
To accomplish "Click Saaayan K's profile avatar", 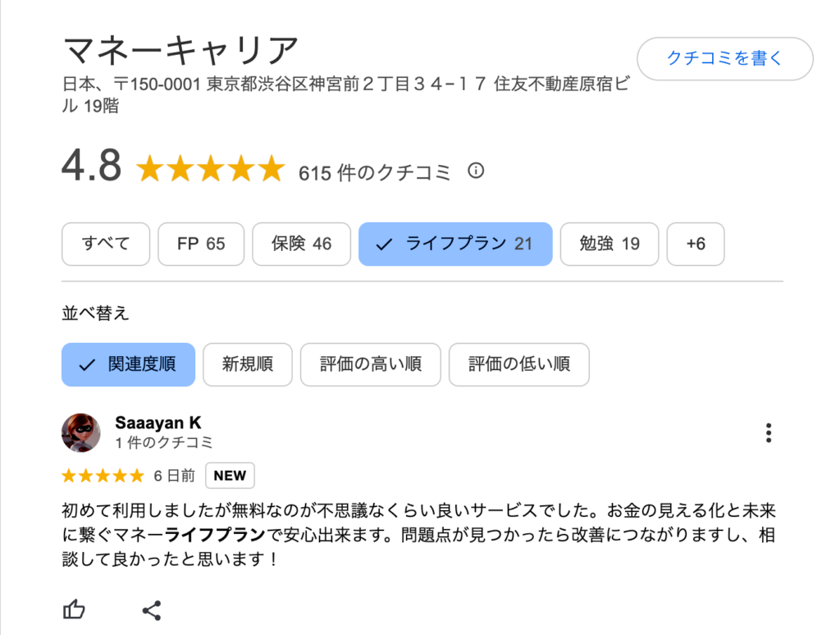I will (81, 432).
